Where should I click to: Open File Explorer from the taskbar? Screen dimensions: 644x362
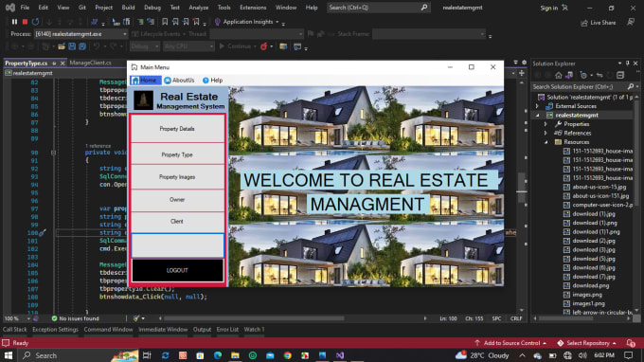pyautogui.click(x=235, y=355)
